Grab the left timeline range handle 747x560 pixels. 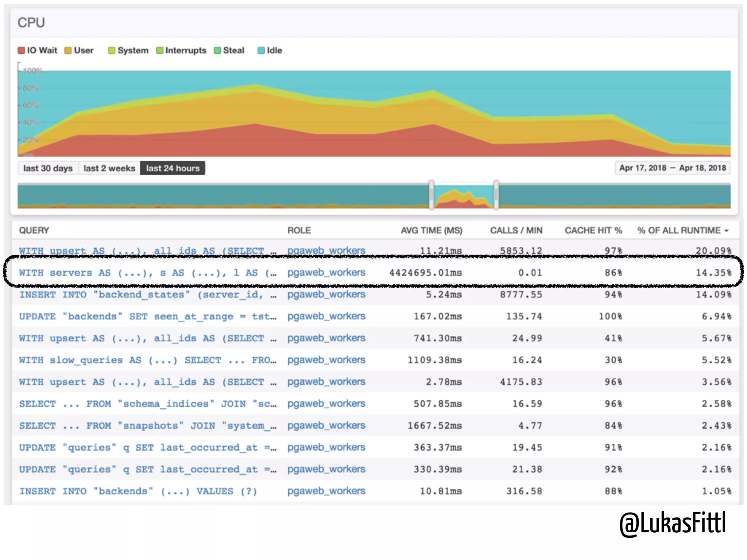pos(431,195)
